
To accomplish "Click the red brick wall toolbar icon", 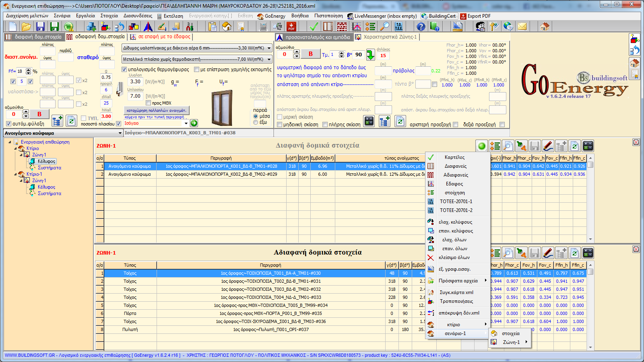I will pos(342,27).
